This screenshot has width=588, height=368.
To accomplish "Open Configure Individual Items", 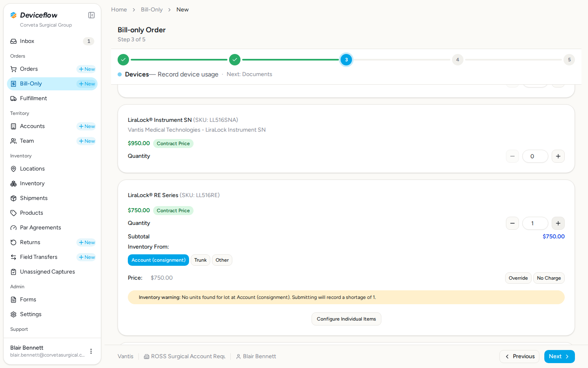I will (x=346, y=319).
